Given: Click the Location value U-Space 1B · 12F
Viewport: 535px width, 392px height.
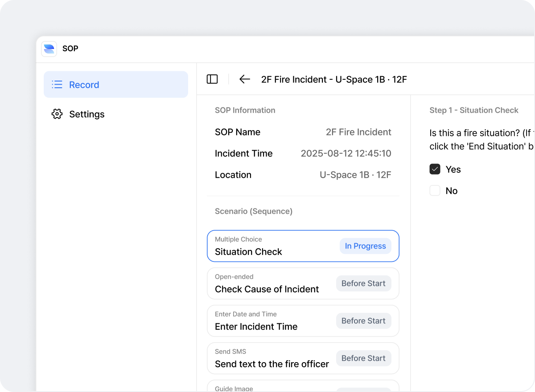Looking at the screenshot, I should 355,175.
